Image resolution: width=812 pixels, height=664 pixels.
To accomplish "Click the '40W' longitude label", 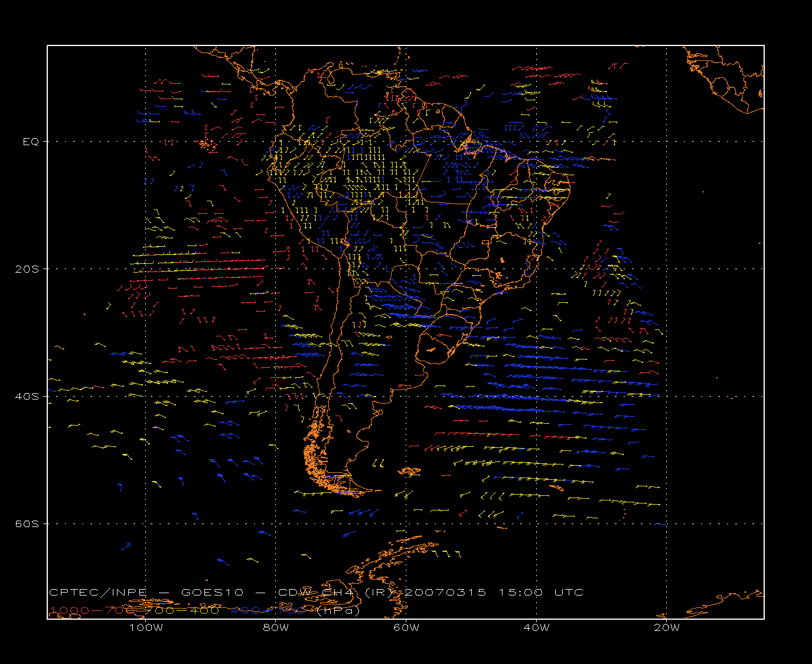I will click(x=536, y=627).
